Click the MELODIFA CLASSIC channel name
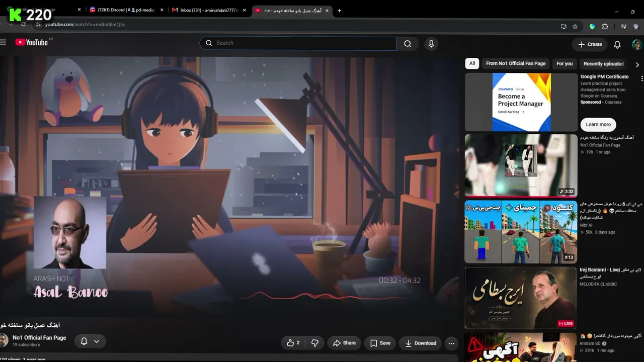Image resolution: width=644 pixels, height=362 pixels. click(598, 284)
